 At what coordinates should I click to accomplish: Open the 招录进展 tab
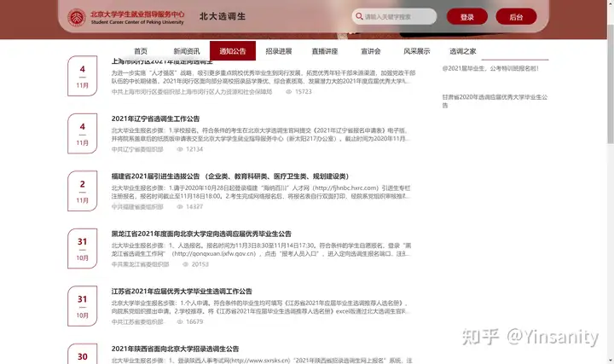pyautogui.click(x=279, y=51)
